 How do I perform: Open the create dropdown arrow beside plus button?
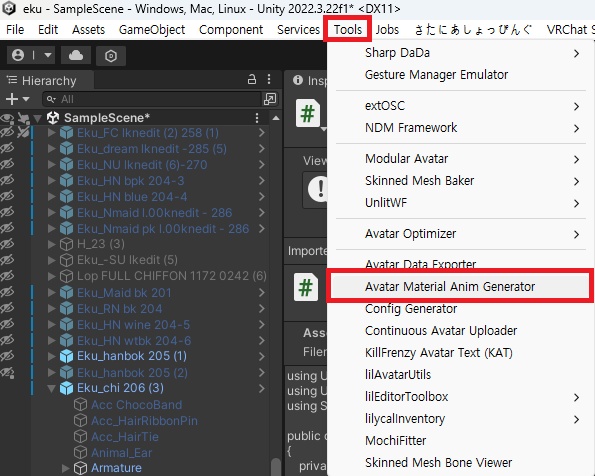tap(26, 99)
